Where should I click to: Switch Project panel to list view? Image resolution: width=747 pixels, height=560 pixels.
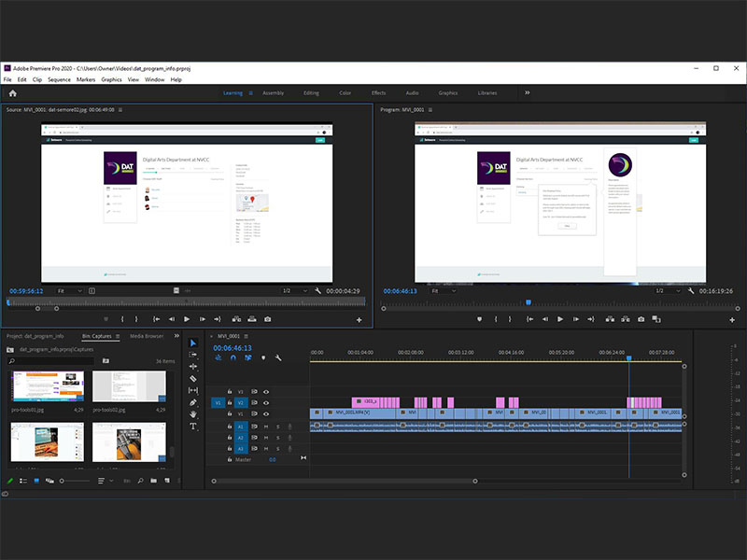(22, 481)
